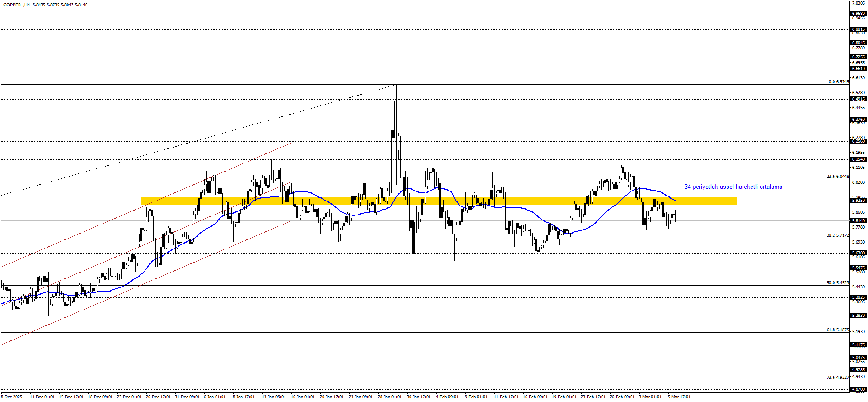This screenshot has width=868, height=402.
Task: Click the '16 Feb 09:01' time axis label
Action: click(534, 397)
